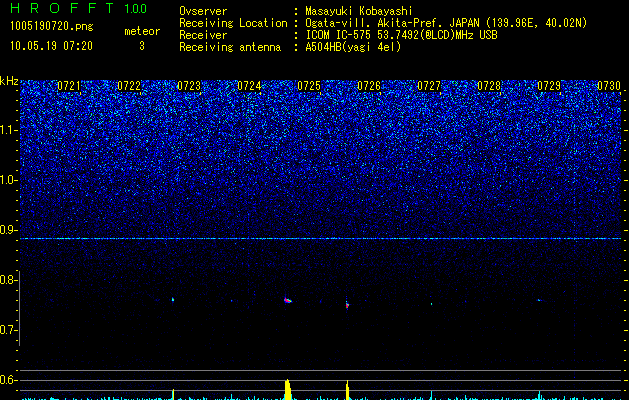Click the A504HB(yagi 4el) antenna text
The height and width of the screenshot is (400, 629).
(353, 47)
